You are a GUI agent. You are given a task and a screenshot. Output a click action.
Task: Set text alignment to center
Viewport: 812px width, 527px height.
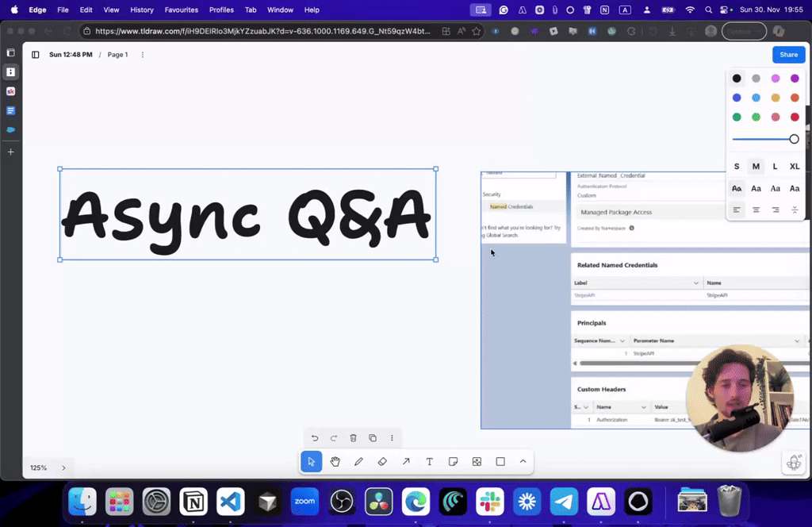pyautogui.click(x=756, y=210)
